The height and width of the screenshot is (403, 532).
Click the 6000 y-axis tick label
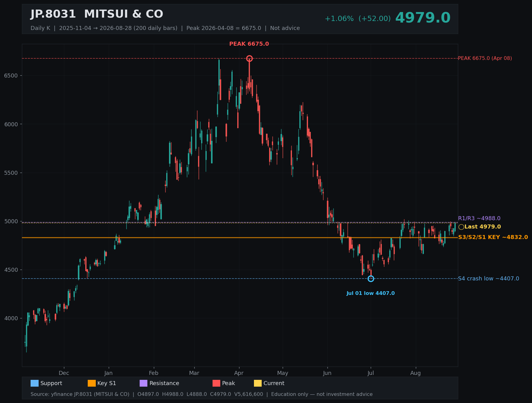11,124
